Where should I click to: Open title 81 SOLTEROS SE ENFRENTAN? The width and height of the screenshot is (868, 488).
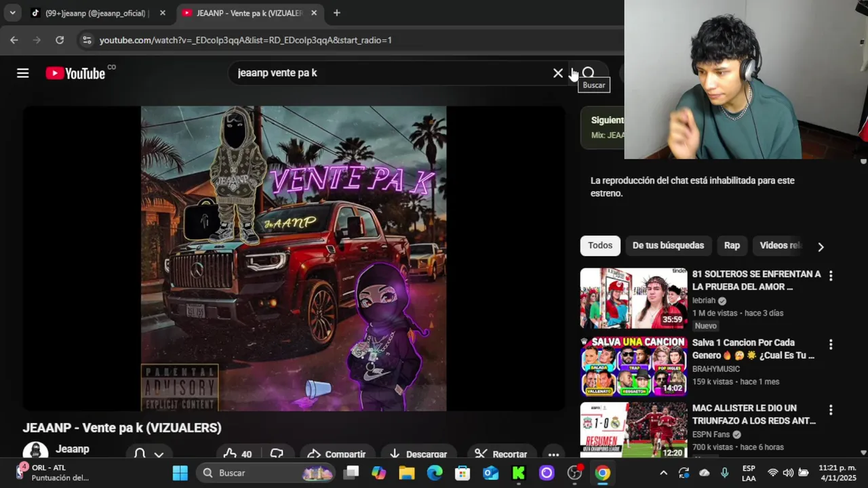tap(756, 281)
